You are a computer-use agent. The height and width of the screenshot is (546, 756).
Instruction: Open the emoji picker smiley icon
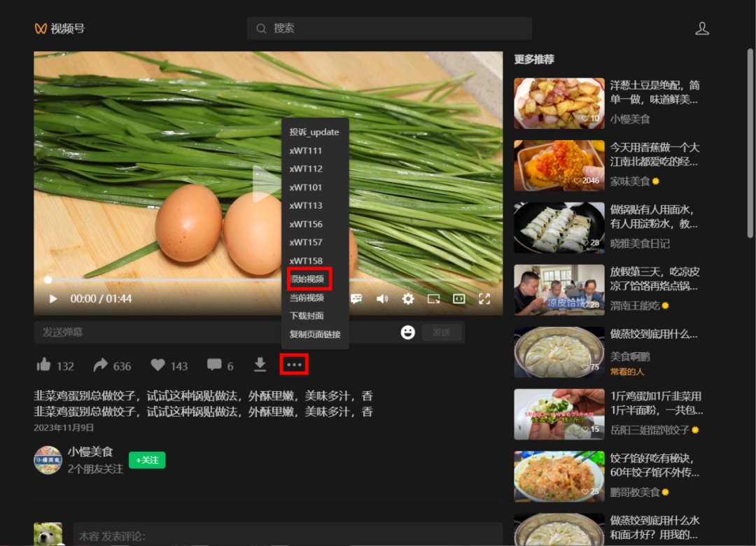408,332
